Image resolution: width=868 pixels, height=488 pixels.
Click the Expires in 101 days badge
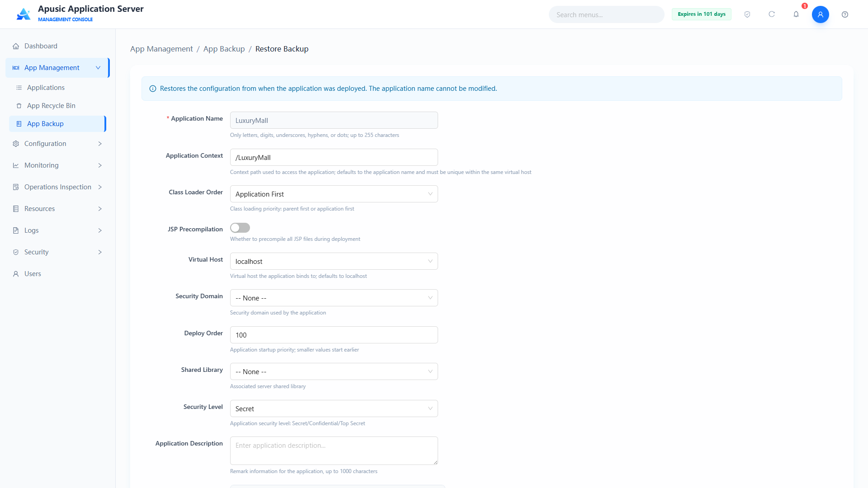(701, 14)
